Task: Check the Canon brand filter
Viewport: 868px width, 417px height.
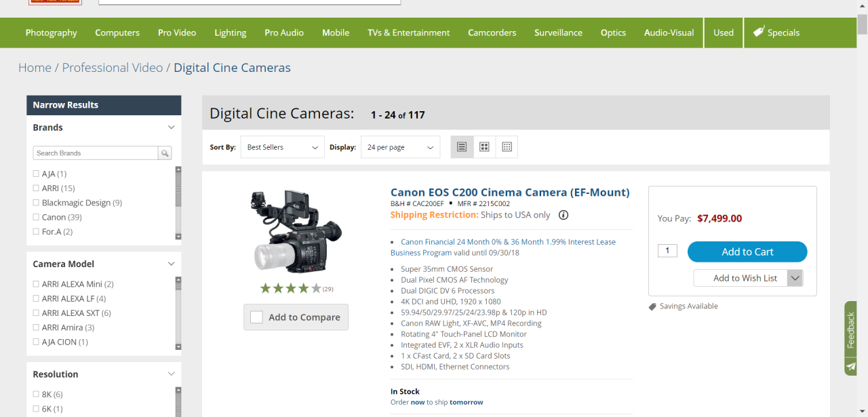Action: coord(36,217)
